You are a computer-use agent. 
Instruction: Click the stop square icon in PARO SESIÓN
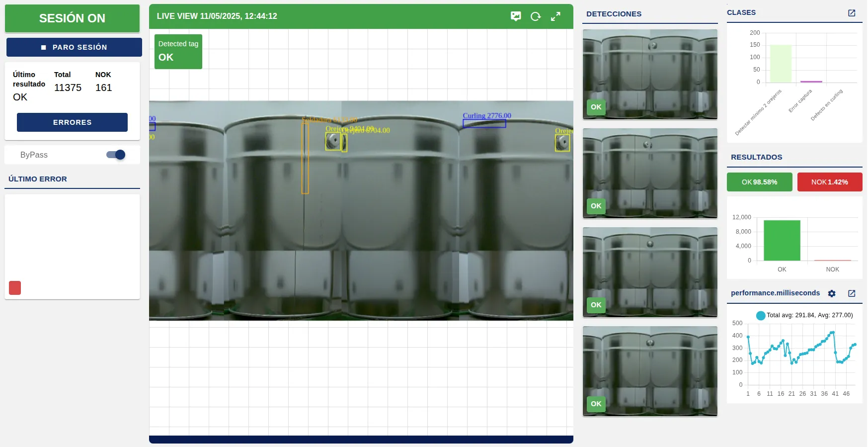coord(44,47)
